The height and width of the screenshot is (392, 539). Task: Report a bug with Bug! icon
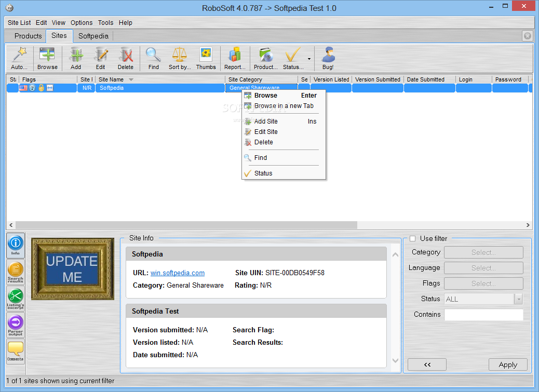[328, 58]
